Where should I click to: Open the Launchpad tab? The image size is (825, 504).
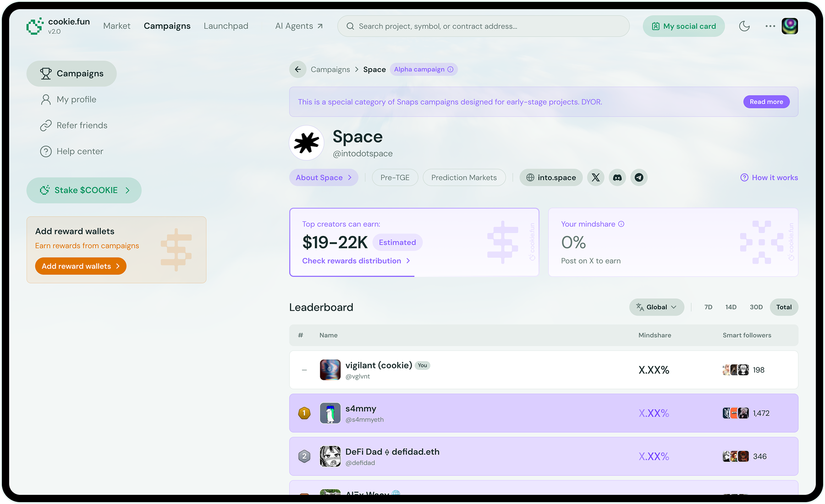pos(226,26)
